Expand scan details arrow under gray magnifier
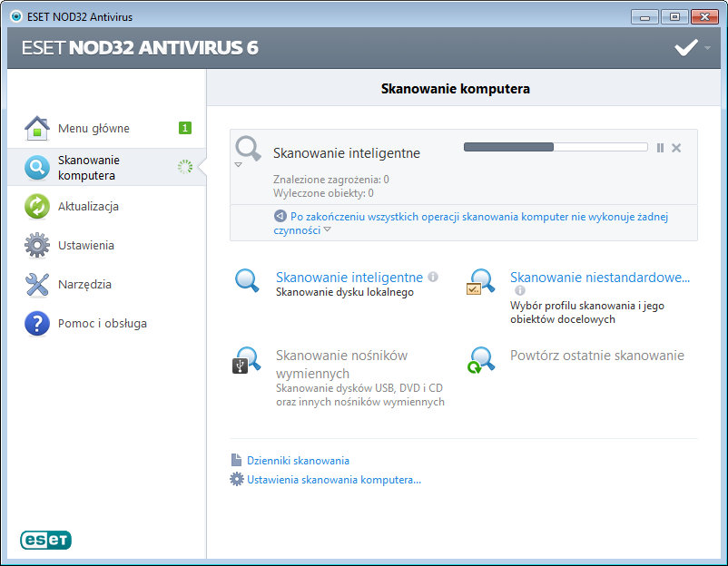The image size is (728, 566). pyautogui.click(x=238, y=165)
